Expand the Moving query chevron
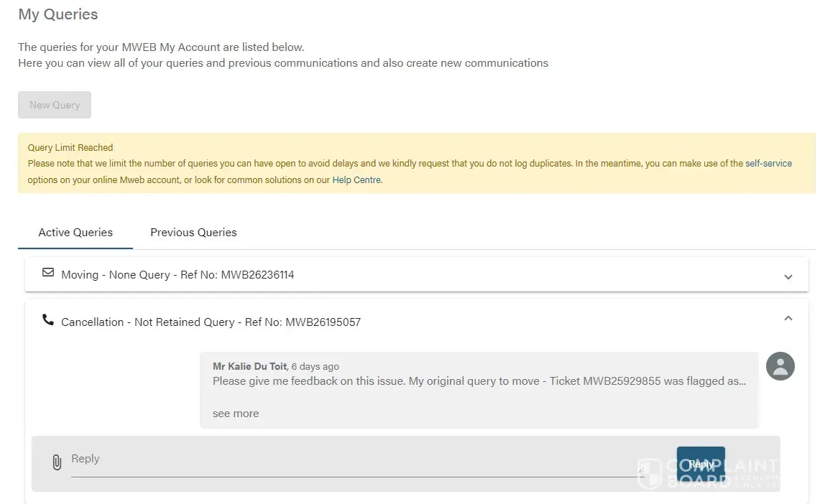 tap(788, 276)
